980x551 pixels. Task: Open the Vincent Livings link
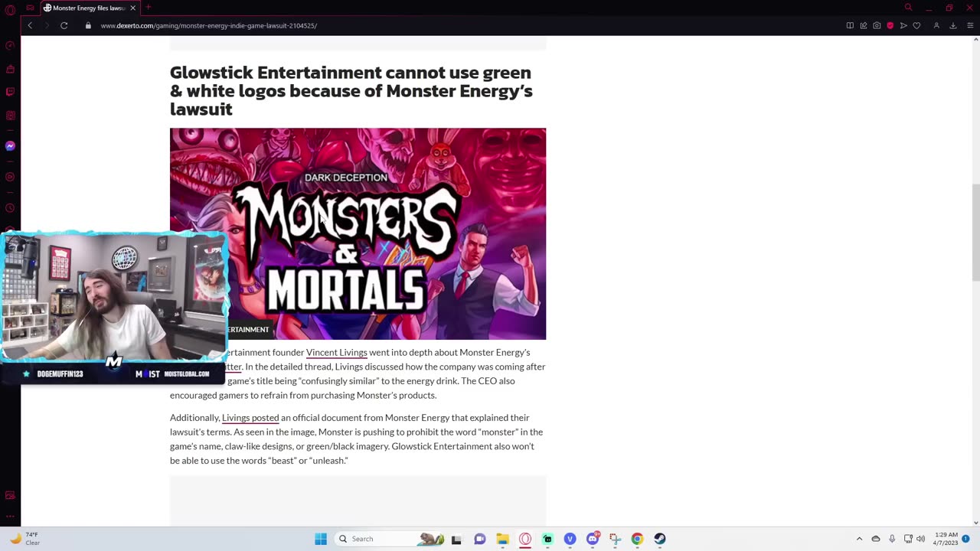337,352
